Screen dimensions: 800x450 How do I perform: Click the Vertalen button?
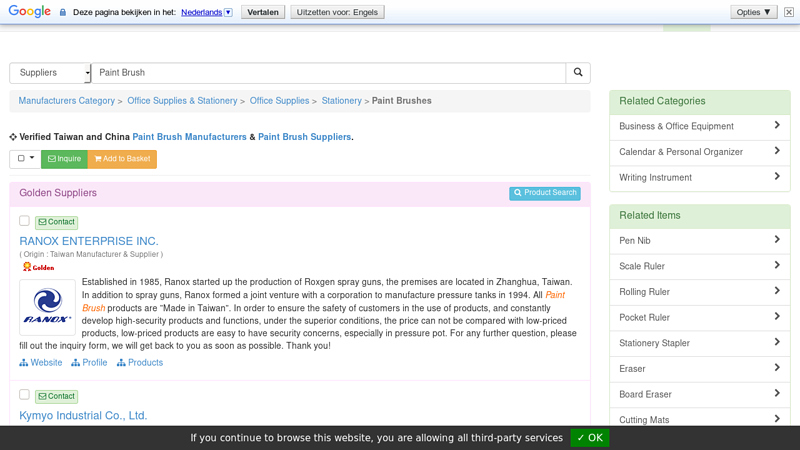[x=263, y=12]
